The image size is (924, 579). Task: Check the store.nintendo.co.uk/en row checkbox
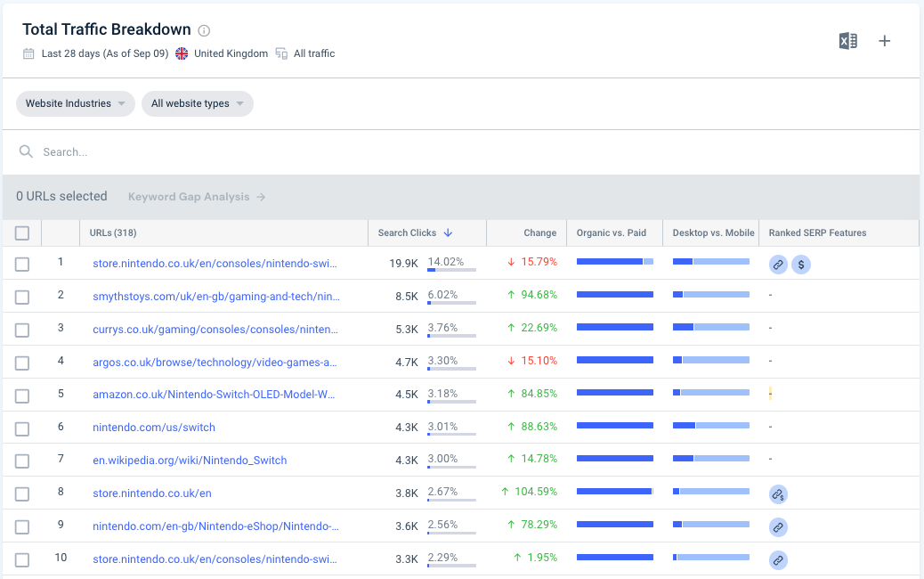pyautogui.click(x=21, y=494)
